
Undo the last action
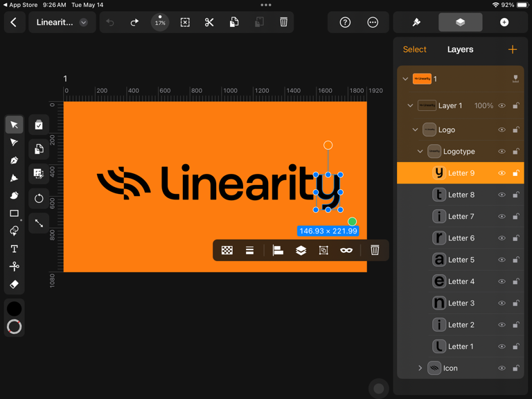[x=110, y=22]
